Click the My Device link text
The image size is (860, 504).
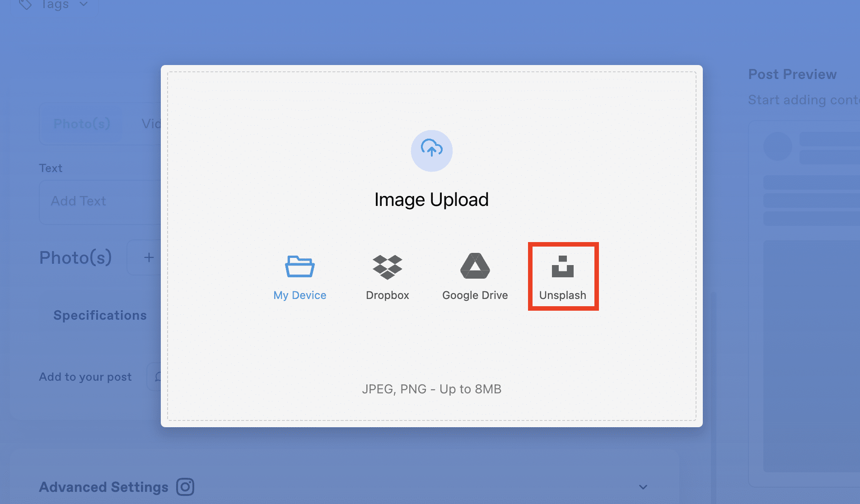(299, 295)
